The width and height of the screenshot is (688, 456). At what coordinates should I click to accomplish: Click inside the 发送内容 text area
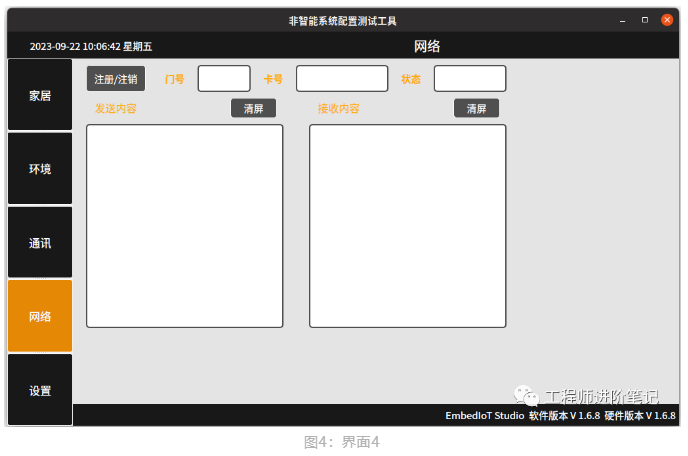185,226
